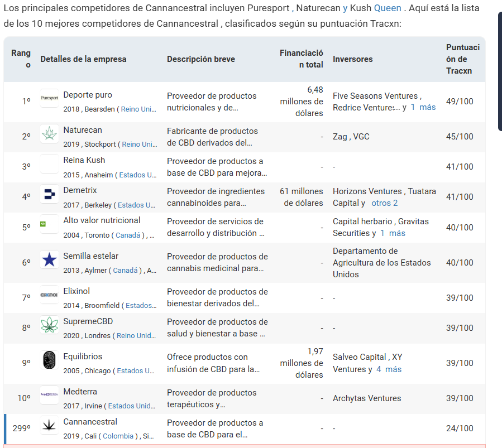Image resolution: width=502 pixels, height=448 pixels.
Task: Open the Equilibrios fingerprint logo
Action: 49,360
